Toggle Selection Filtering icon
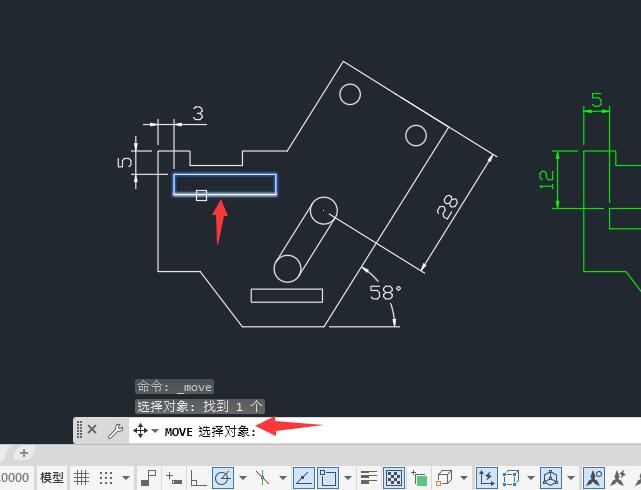Viewport: 641px width, 490px height. 511,477
